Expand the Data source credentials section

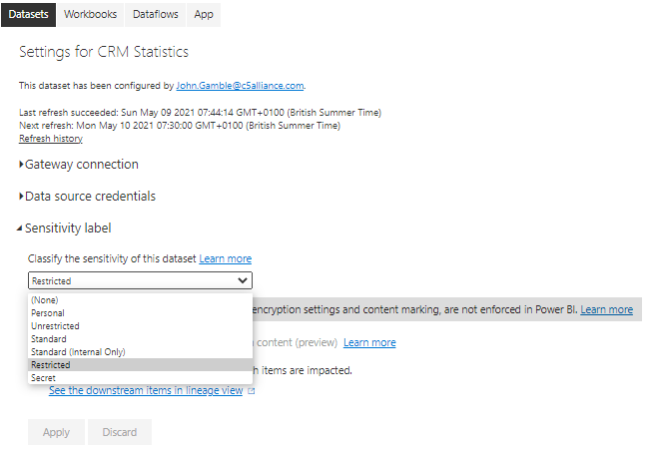coord(87,196)
